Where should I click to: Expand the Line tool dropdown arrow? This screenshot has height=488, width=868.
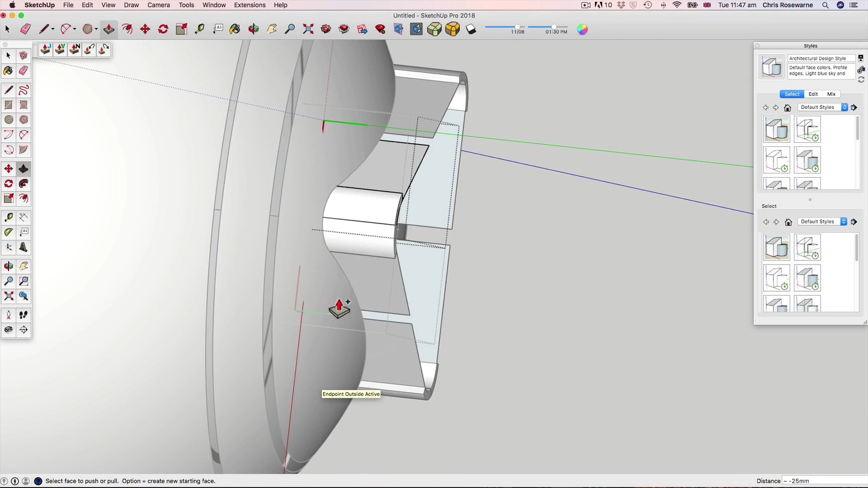click(x=53, y=30)
